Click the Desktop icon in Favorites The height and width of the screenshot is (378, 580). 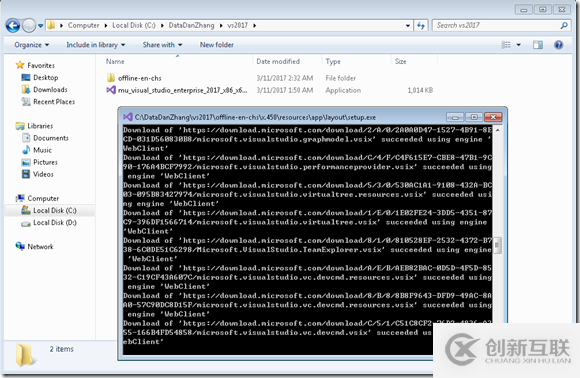[26, 77]
